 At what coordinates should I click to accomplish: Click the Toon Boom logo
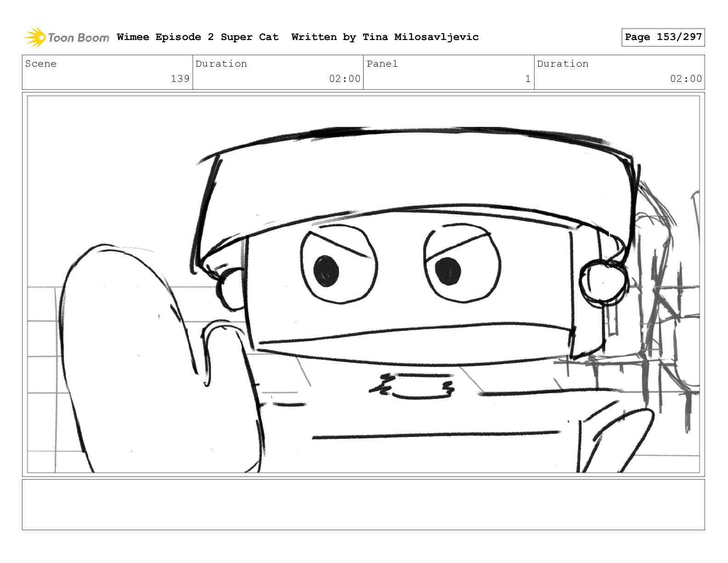point(67,37)
